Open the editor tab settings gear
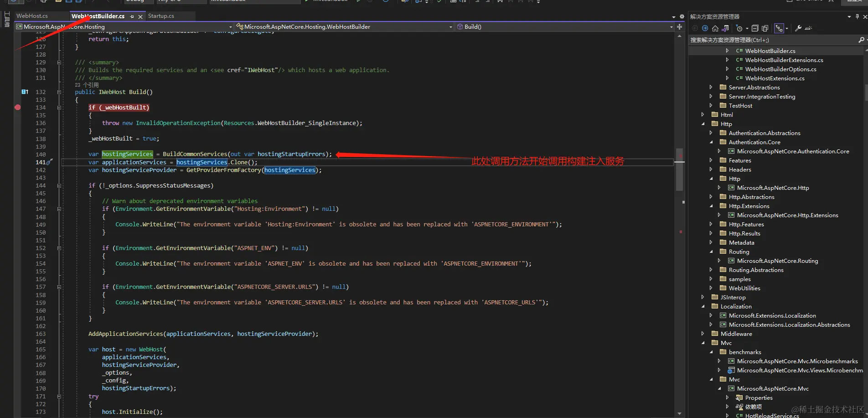 pyautogui.click(x=682, y=16)
